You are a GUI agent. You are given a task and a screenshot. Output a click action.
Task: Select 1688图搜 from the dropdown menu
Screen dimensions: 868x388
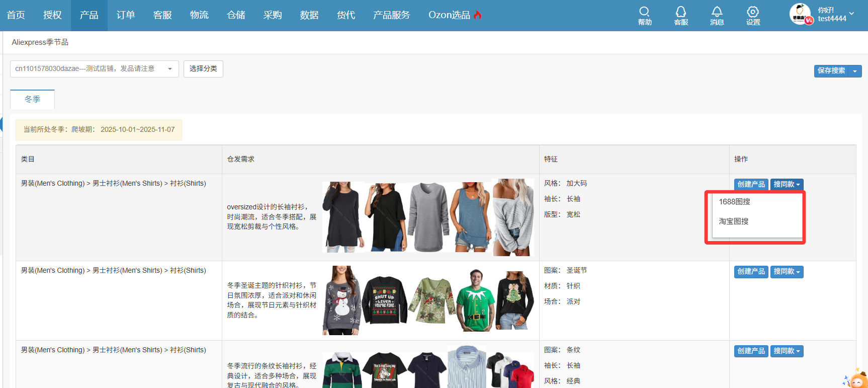pyautogui.click(x=734, y=202)
